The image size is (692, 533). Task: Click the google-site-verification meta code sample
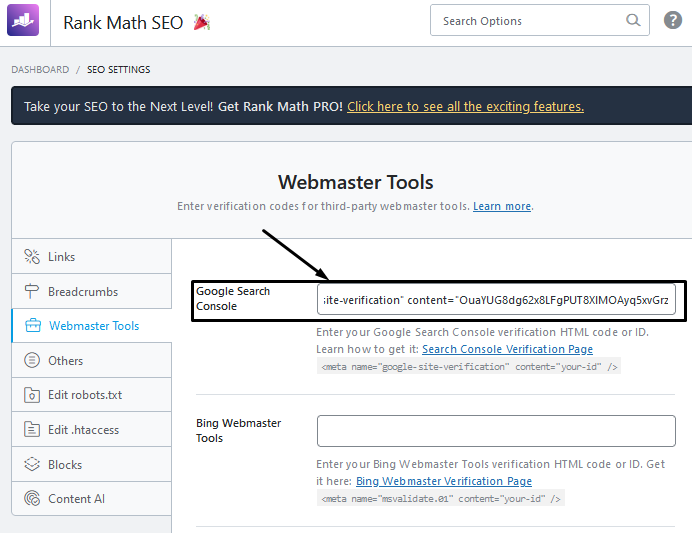469,366
